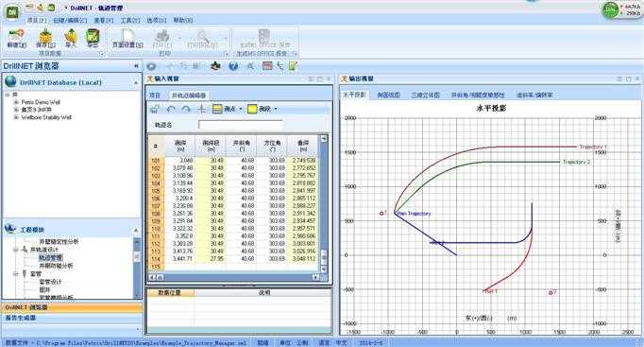Click the table's vertical scrollbar up arrow
Viewport: 644px width, 347px height.
point(324,139)
